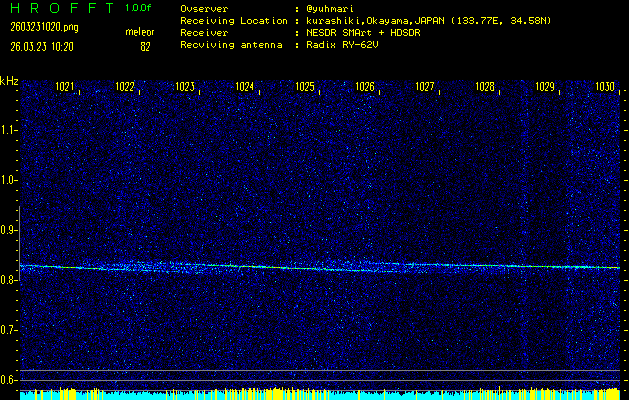Click the 0.8 kHz axis label

9,280
